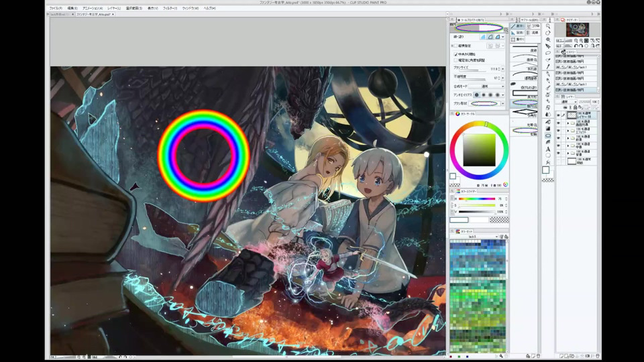Switch to 直接描画 sub tool group
This screenshot has width=644, height=362.
pyautogui.click(x=517, y=26)
